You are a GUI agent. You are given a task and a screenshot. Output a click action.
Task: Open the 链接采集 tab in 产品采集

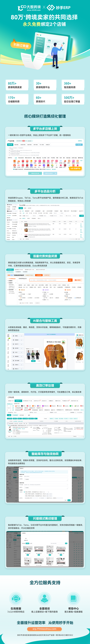coord(10,145)
